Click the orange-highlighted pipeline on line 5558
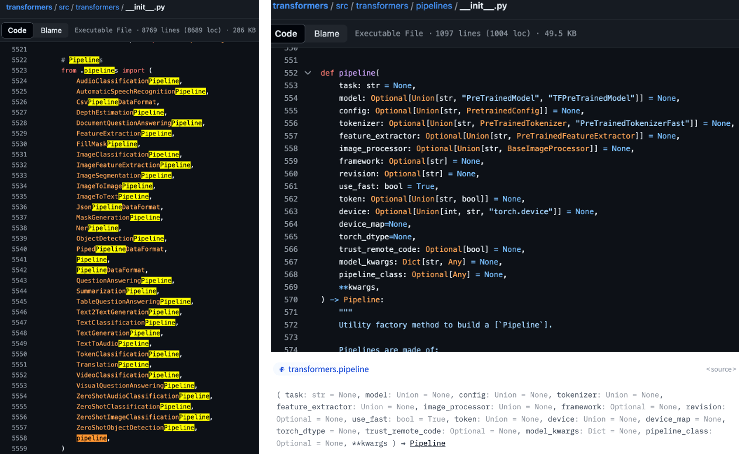 (x=91, y=438)
